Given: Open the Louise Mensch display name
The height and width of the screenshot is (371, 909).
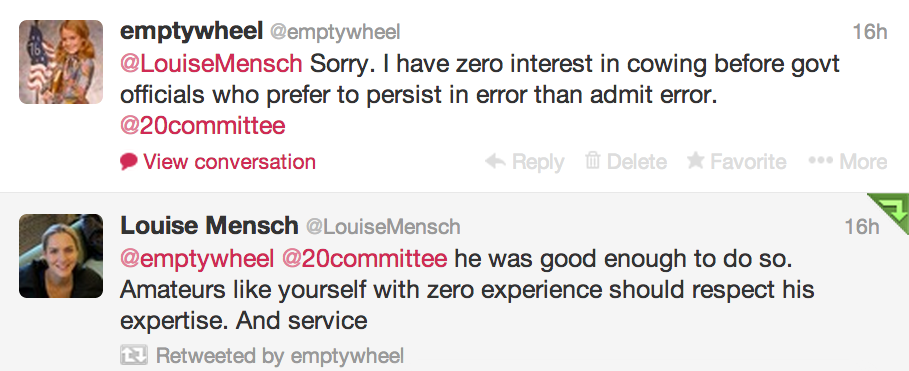Looking at the screenshot, I should (x=209, y=225).
